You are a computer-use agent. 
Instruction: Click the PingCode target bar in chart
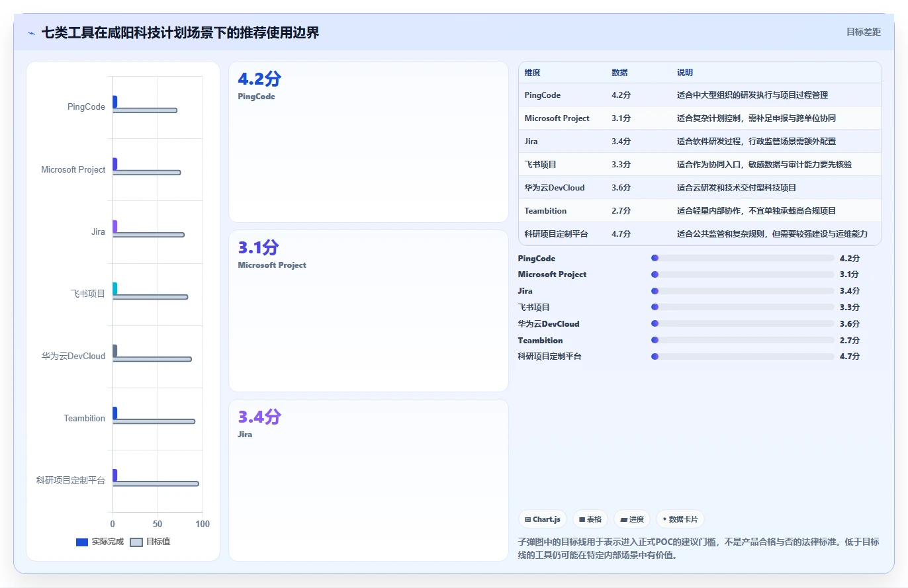[145, 110]
